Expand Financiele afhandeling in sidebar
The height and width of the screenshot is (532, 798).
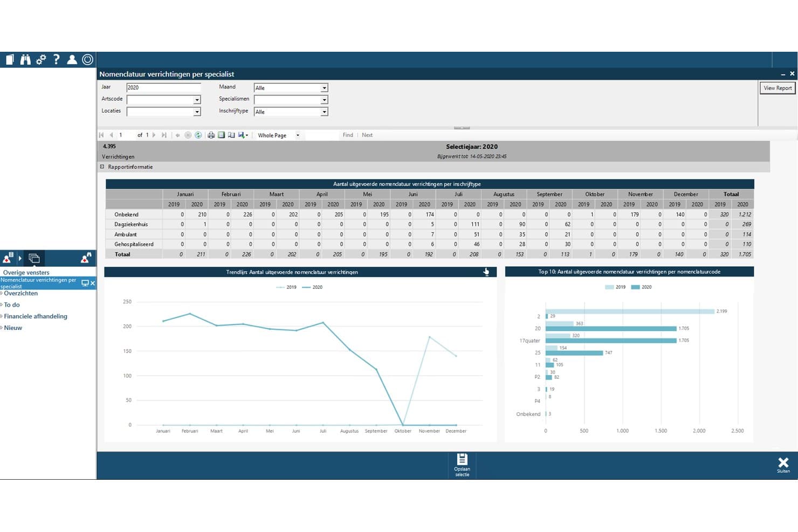pyautogui.click(x=2, y=316)
